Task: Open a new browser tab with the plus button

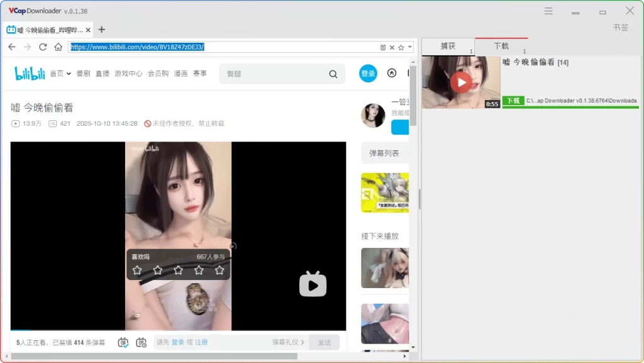Action: (101, 29)
